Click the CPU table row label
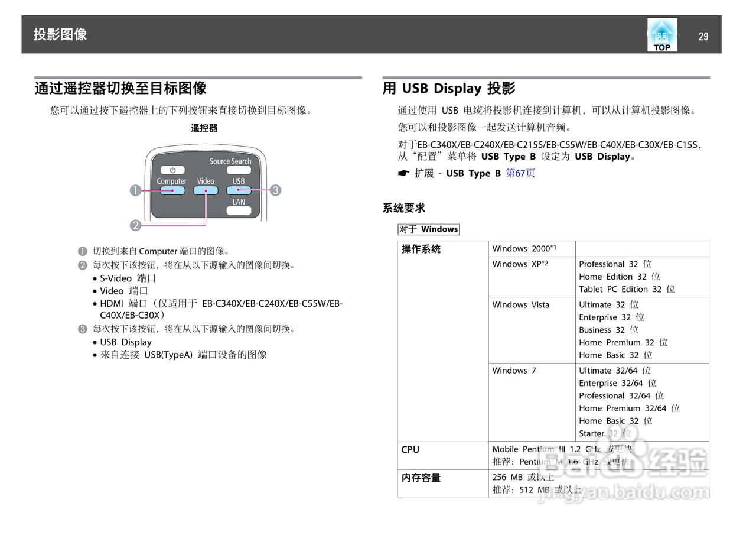The image size is (756, 535). point(410,449)
